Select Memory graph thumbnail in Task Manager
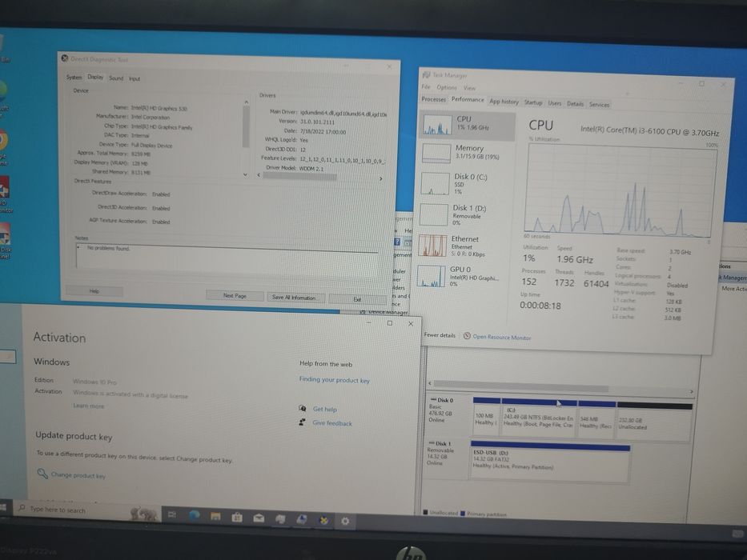The image size is (747, 560). coord(436,154)
